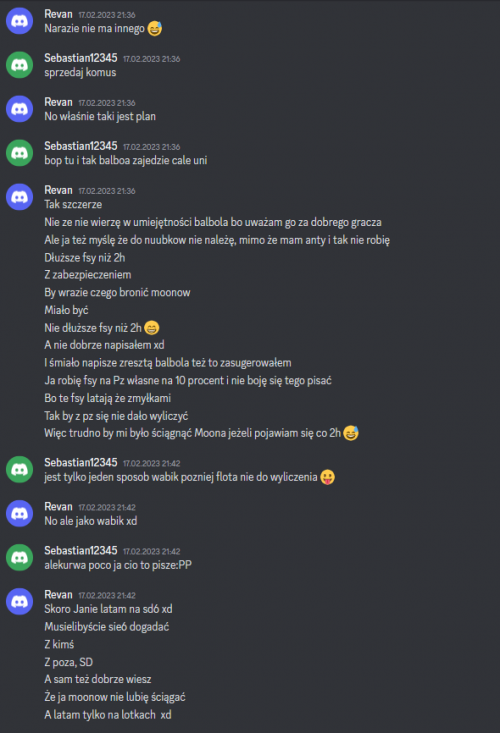The height and width of the screenshot is (733, 500).
Task: Click green avatar beside 'bop tu i tak balboa' message
Action: pyautogui.click(x=19, y=153)
